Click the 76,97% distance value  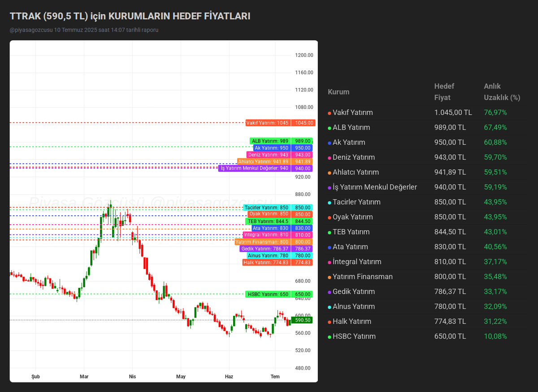(x=495, y=113)
